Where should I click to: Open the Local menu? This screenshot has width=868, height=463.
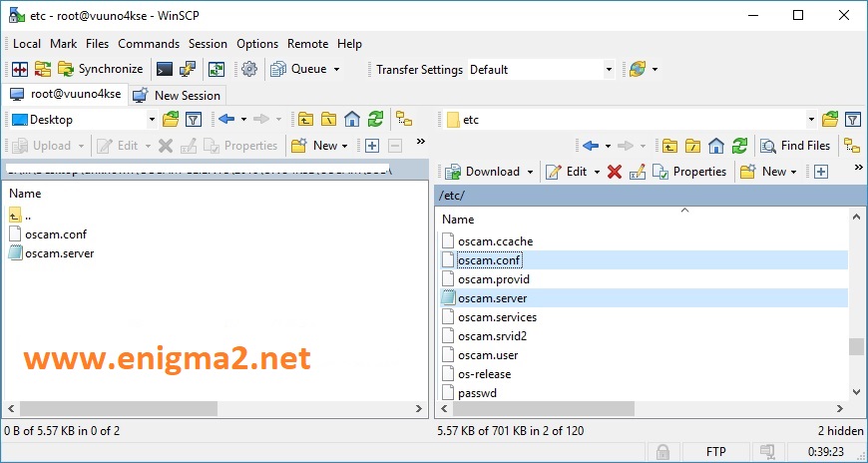click(27, 44)
